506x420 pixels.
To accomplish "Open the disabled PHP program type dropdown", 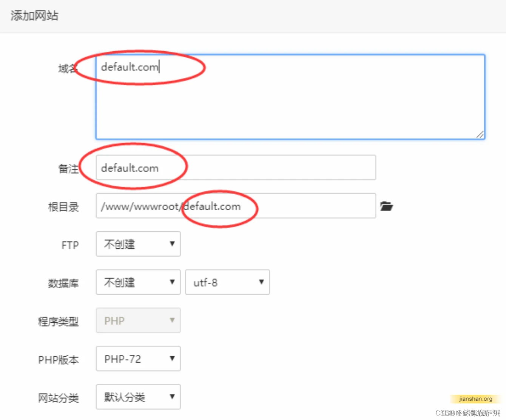I will 138,320.
